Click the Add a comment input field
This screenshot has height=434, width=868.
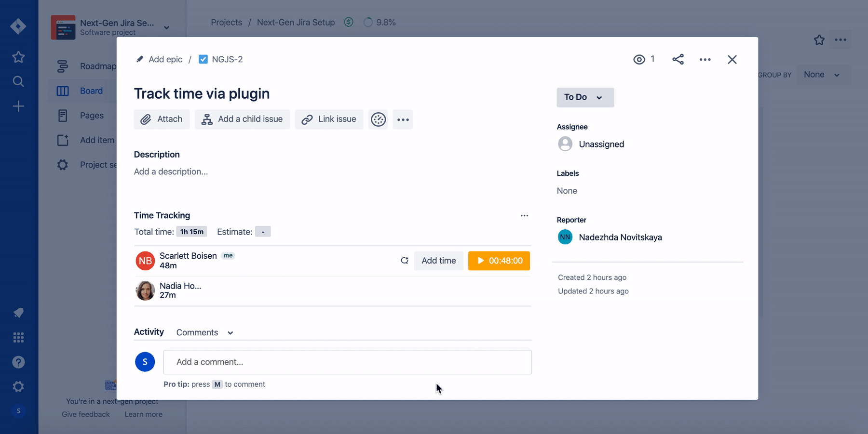[347, 362]
